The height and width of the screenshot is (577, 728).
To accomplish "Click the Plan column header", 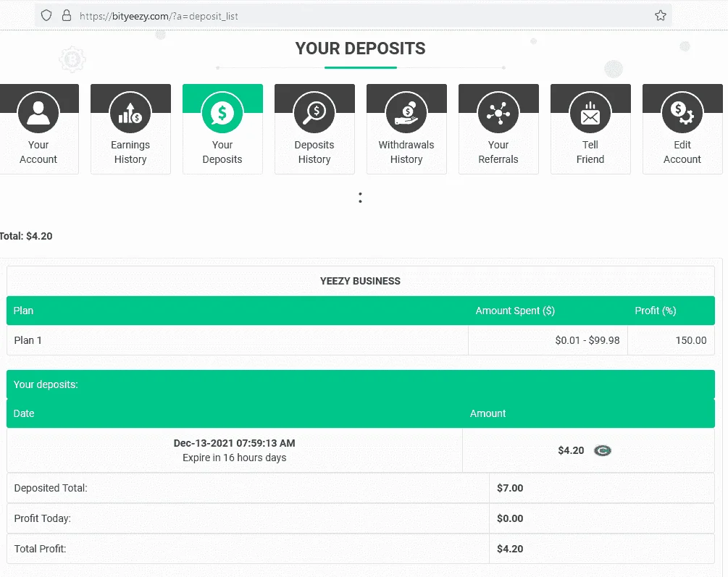I will [x=23, y=311].
